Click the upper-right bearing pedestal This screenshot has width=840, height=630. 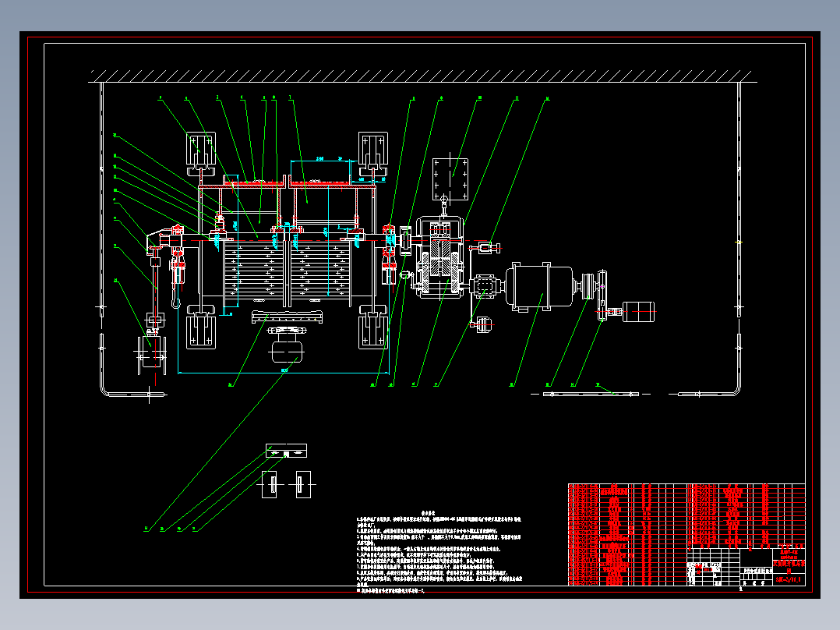click(372, 154)
